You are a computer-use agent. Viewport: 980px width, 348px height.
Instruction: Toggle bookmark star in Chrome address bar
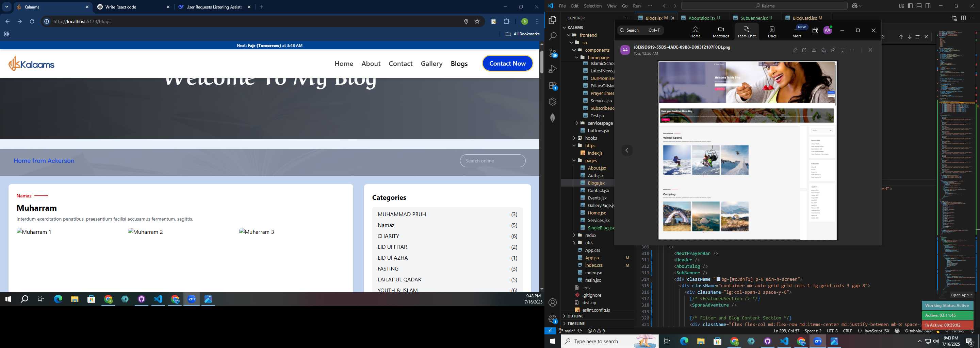[x=477, y=22]
